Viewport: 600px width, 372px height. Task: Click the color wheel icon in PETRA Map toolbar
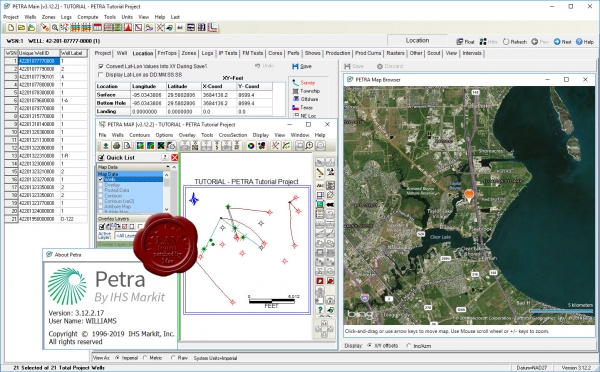click(251, 146)
